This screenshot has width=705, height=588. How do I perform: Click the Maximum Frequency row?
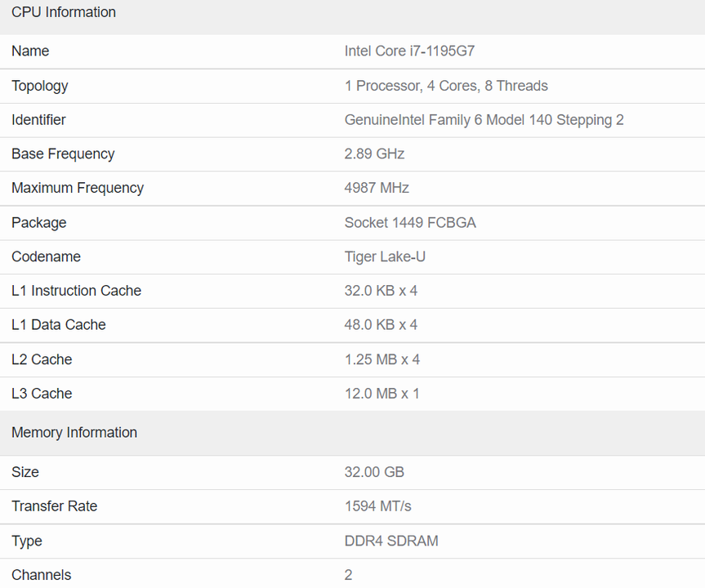pyautogui.click(x=77, y=188)
